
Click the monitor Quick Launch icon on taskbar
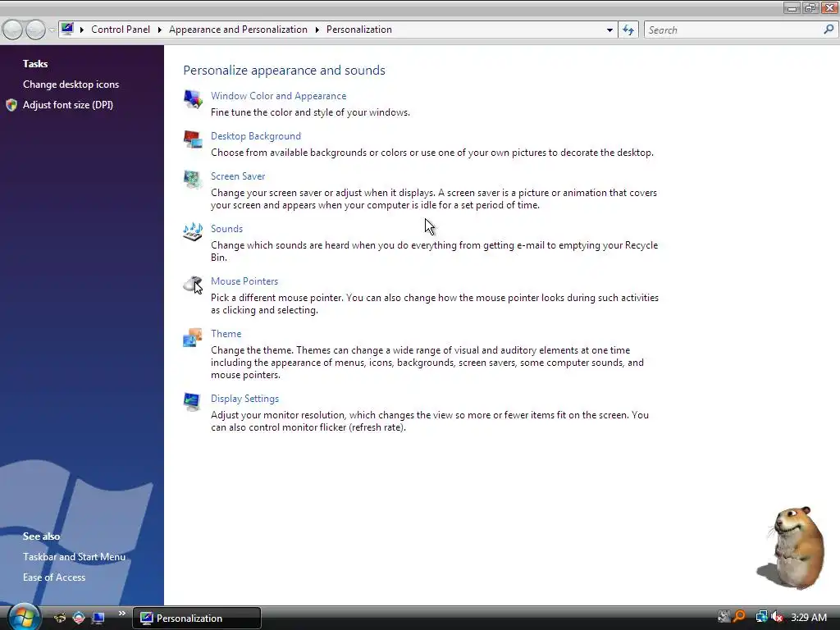[98, 619]
